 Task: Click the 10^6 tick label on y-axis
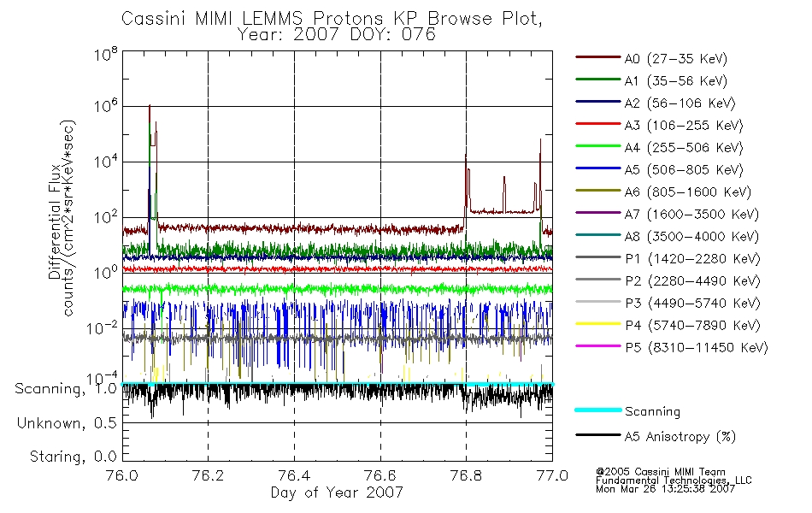coord(106,106)
